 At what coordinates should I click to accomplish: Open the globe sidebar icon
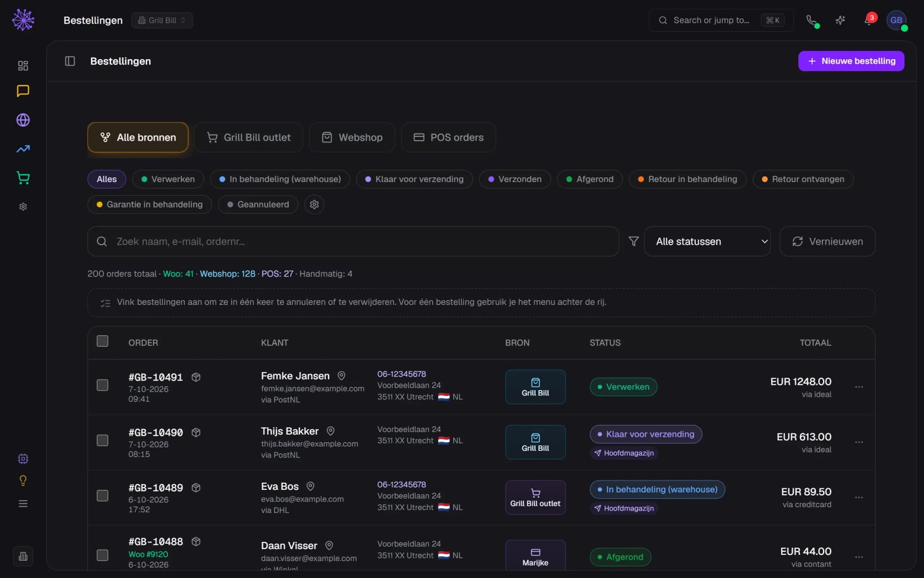23,120
